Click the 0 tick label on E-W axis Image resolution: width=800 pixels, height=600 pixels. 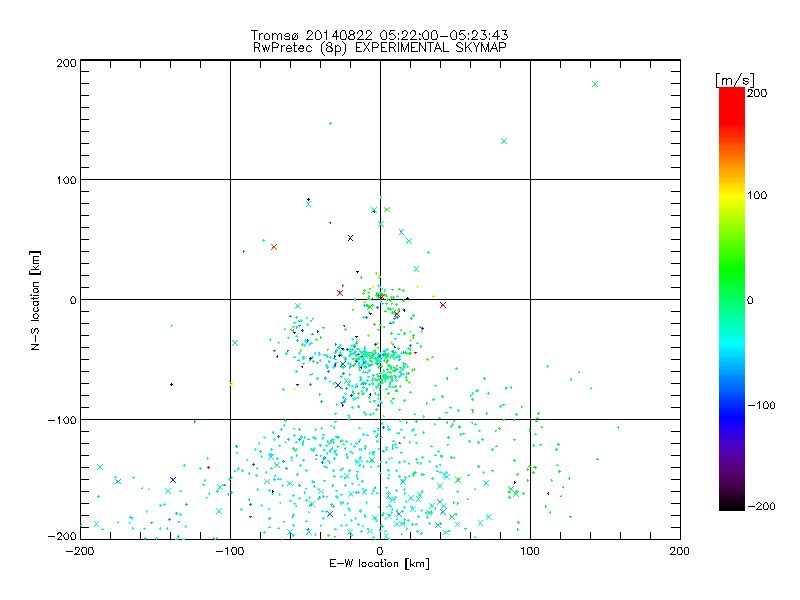pyautogui.click(x=380, y=551)
